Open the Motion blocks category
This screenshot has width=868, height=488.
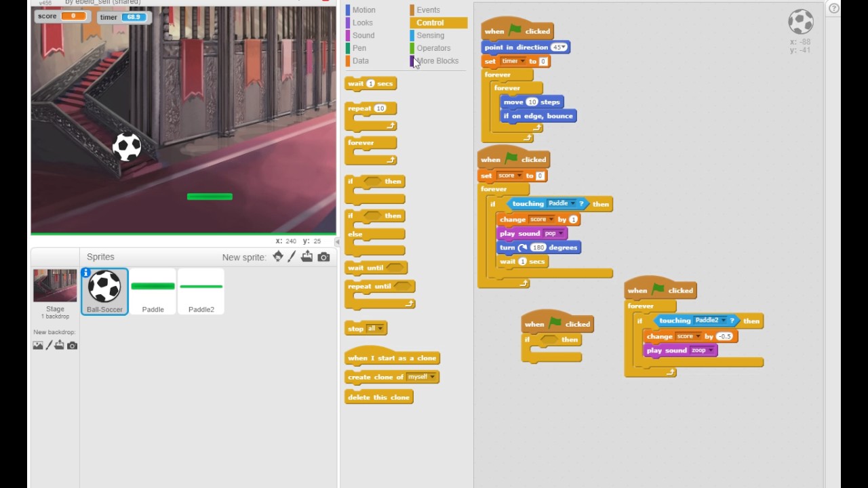[363, 10]
